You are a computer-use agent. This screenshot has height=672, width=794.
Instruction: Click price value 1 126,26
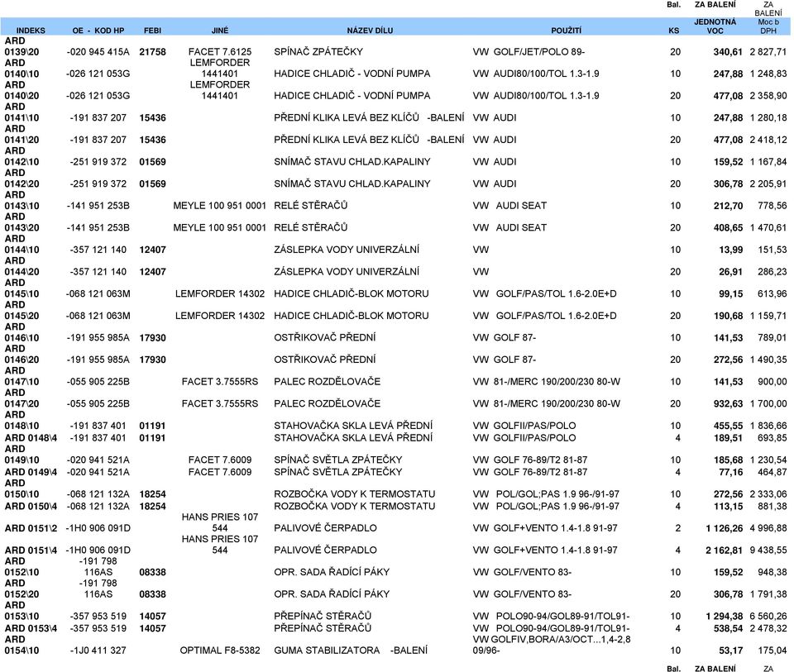pos(725,528)
